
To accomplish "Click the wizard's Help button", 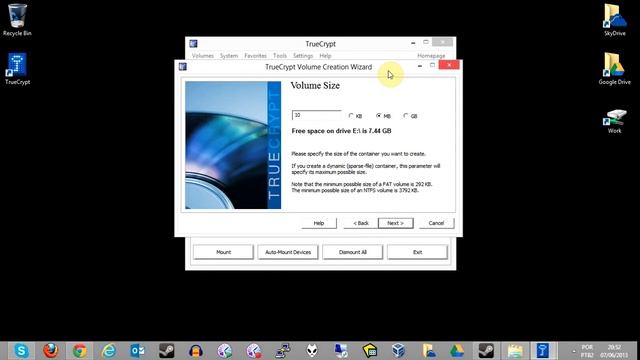I will point(319,223).
